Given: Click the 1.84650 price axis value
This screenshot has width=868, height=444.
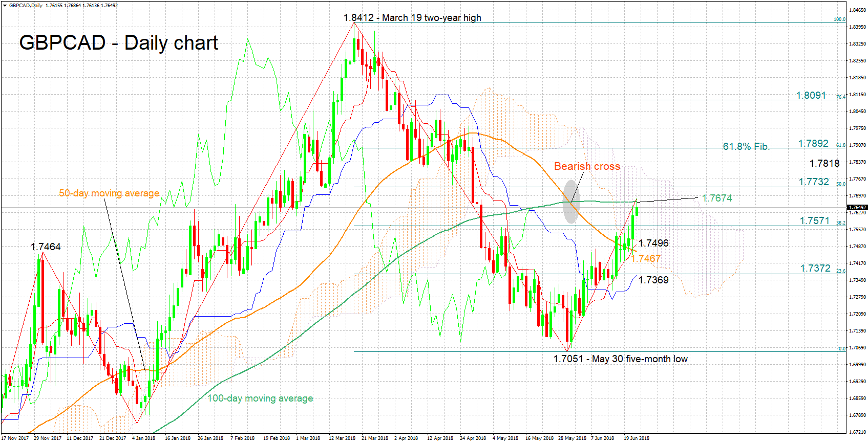Looking at the screenshot, I should click(857, 10).
